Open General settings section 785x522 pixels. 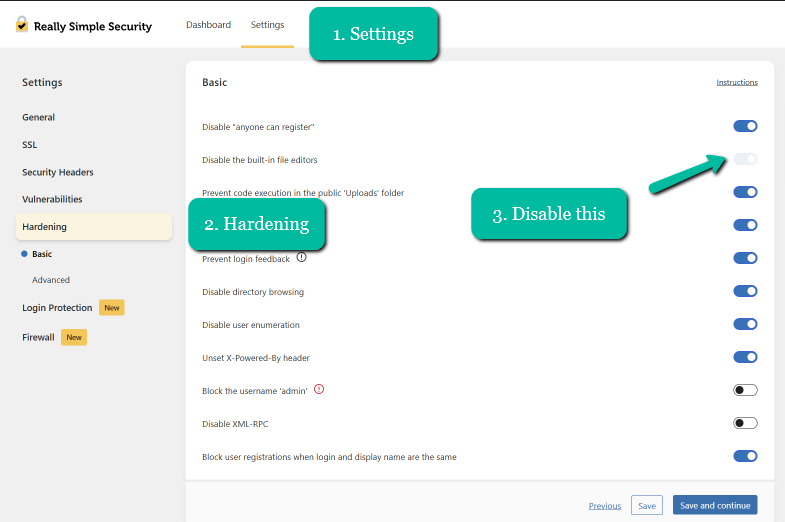click(39, 117)
